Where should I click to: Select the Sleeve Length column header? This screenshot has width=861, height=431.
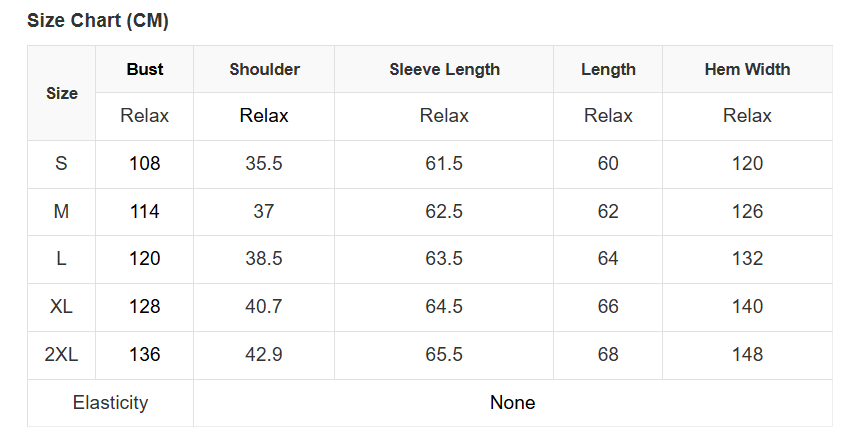(444, 69)
